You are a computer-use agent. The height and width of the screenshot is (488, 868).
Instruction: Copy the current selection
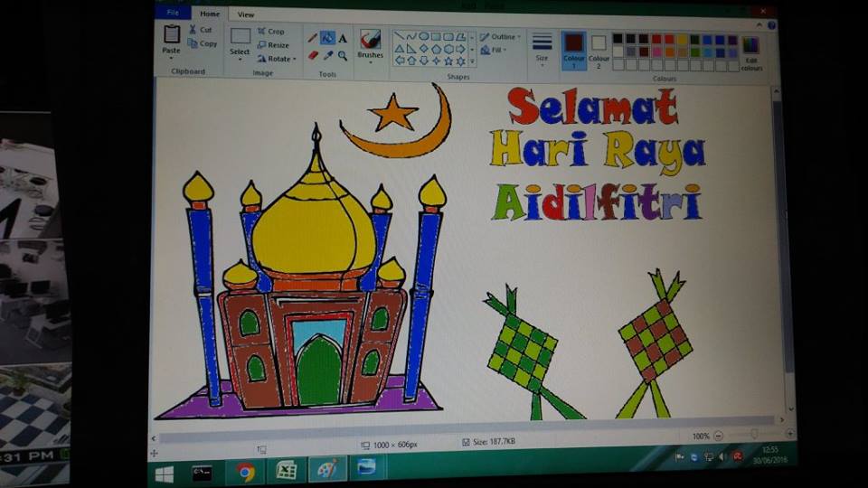pyautogui.click(x=202, y=43)
